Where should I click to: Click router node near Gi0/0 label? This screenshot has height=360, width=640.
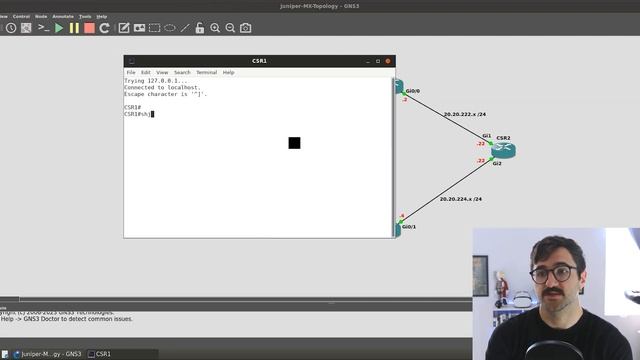coord(399,87)
